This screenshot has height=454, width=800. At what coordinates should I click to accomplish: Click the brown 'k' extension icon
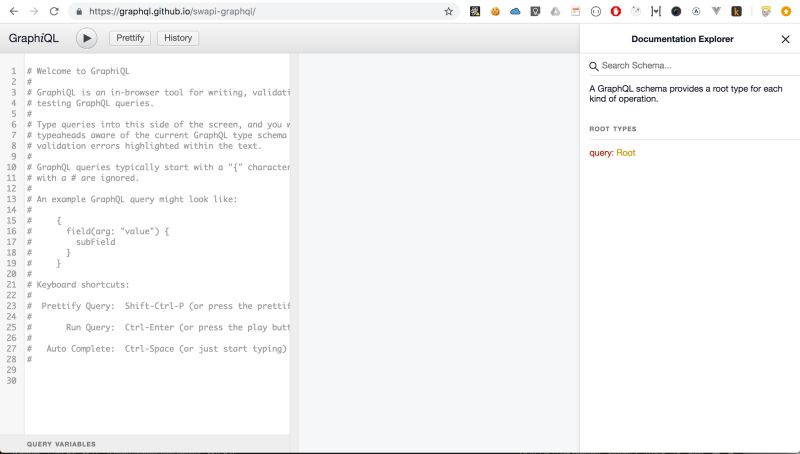tap(736, 11)
